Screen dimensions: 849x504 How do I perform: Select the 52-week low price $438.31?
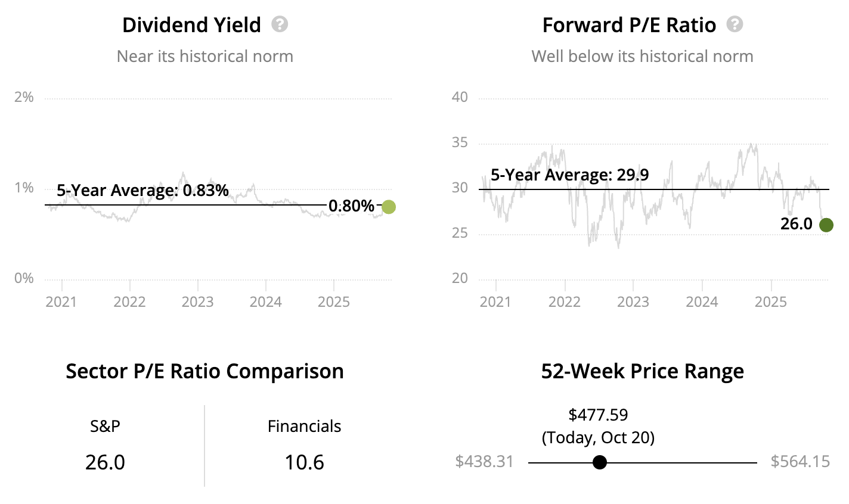[x=484, y=462]
